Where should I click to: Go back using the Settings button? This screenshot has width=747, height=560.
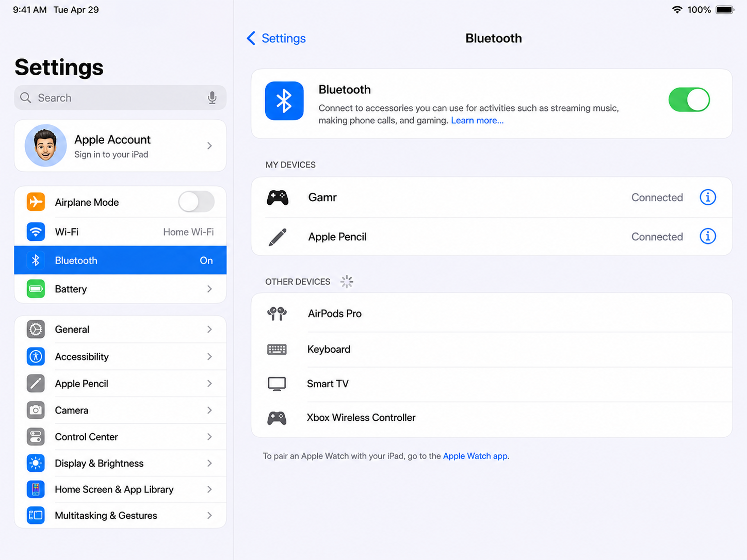(x=276, y=38)
